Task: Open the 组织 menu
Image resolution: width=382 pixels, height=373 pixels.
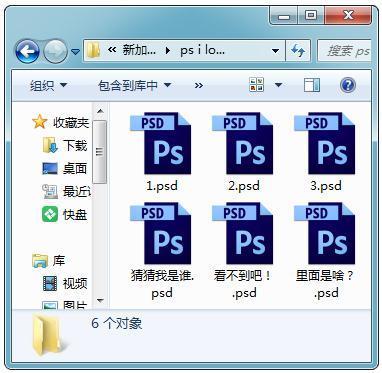Action: tap(48, 86)
